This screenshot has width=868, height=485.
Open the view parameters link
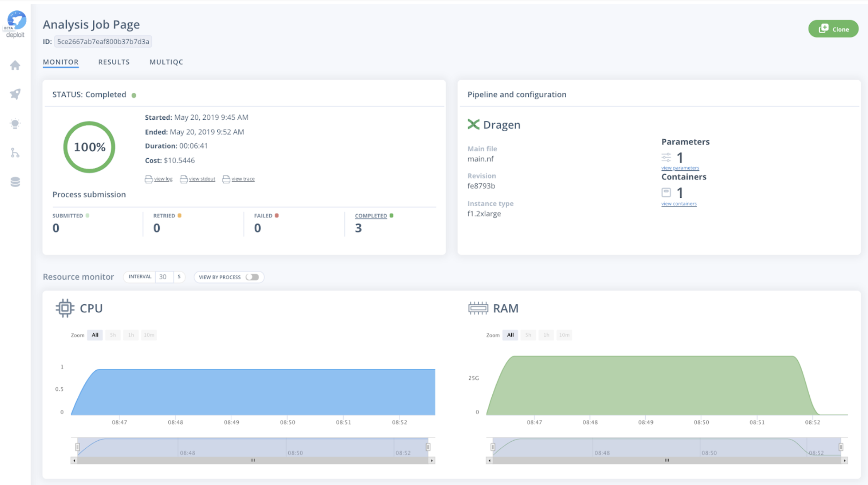(x=680, y=168)
